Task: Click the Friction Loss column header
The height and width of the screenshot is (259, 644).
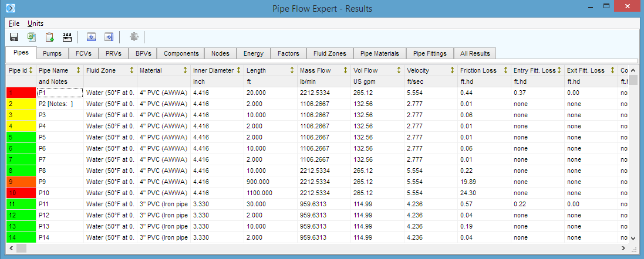Action: (484, 70)
